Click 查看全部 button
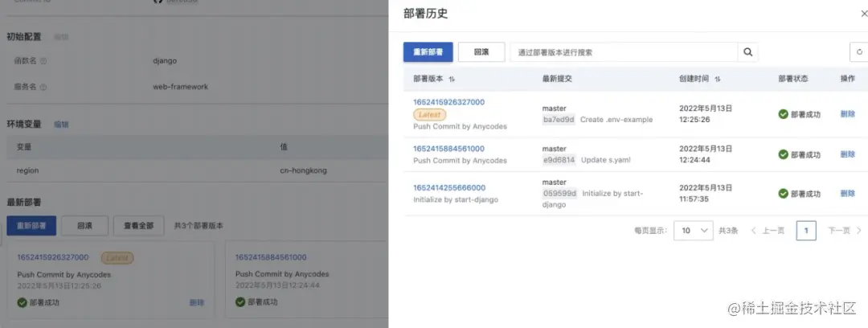The height and width of the screenshot is (328, 868). (138, 225)
